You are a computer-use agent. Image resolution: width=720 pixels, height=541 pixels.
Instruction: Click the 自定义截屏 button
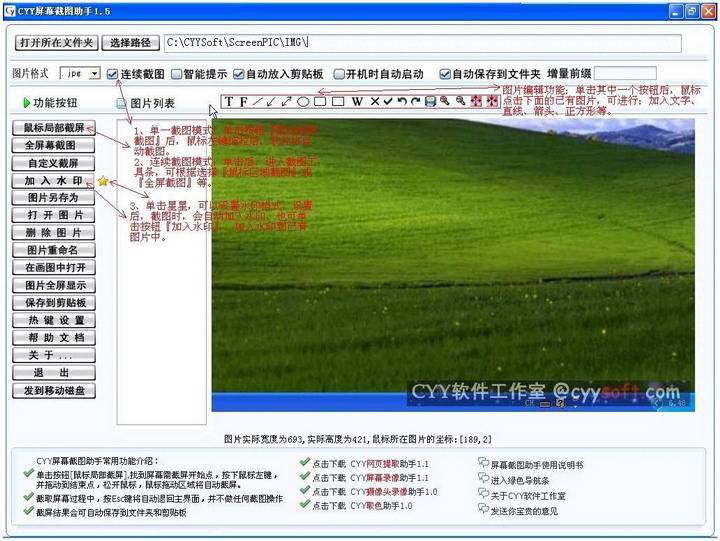tap(53, 163)
